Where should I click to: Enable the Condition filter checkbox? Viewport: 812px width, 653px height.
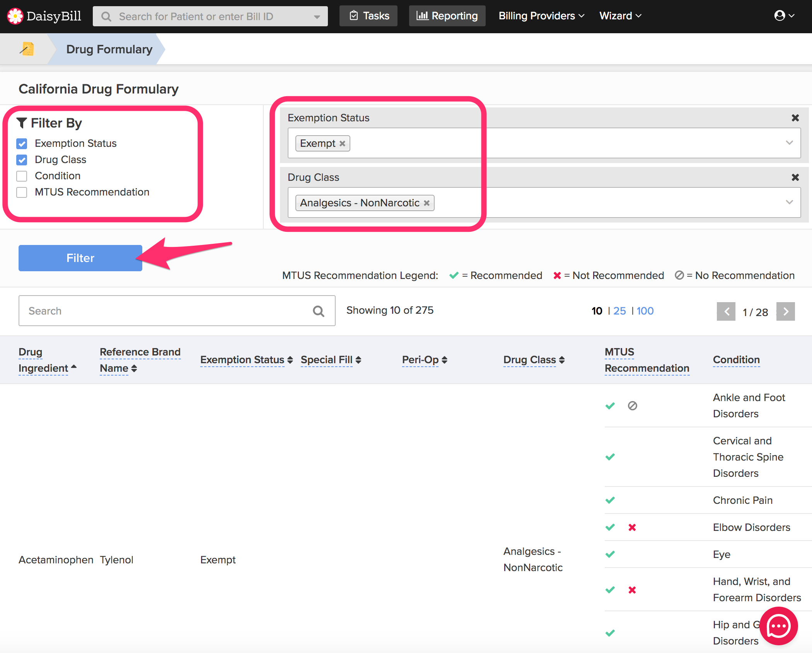(x=22, y=176)
